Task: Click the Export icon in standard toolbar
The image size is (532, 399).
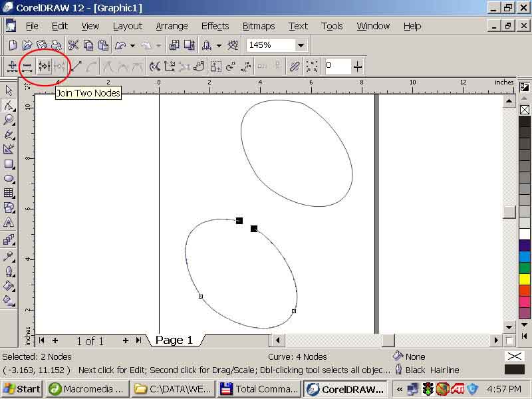Action: tap(190, 45)
